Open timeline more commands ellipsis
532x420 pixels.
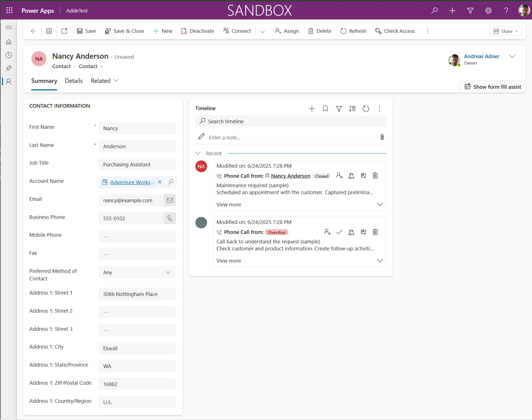379,108
